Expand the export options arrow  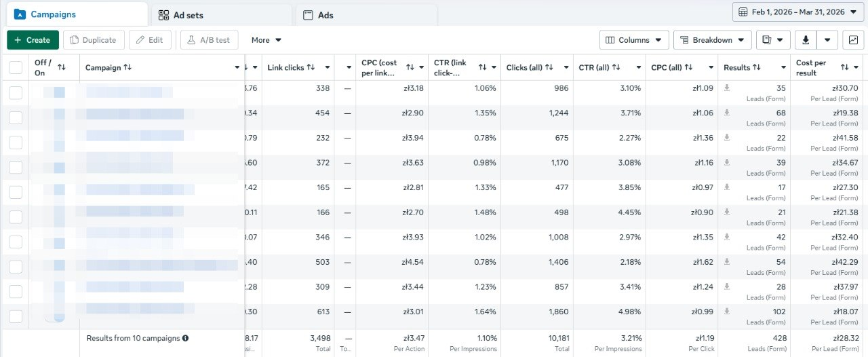[827, 40]
